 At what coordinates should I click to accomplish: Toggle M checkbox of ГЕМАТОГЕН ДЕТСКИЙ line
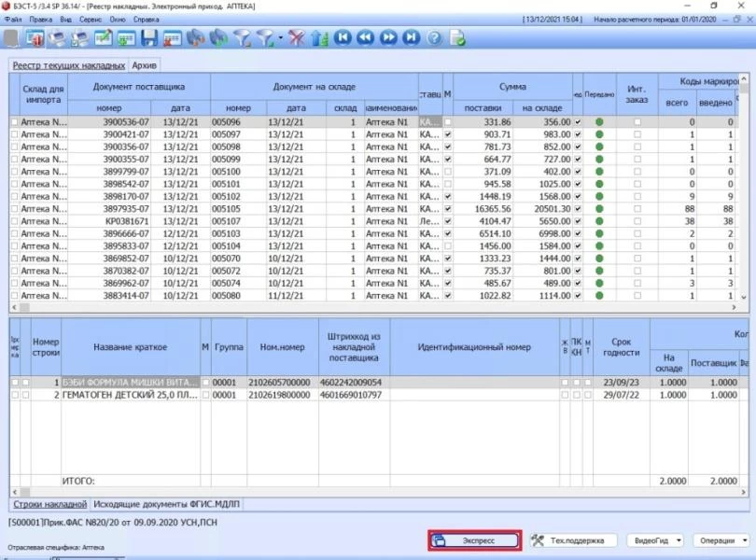(205, 395)
